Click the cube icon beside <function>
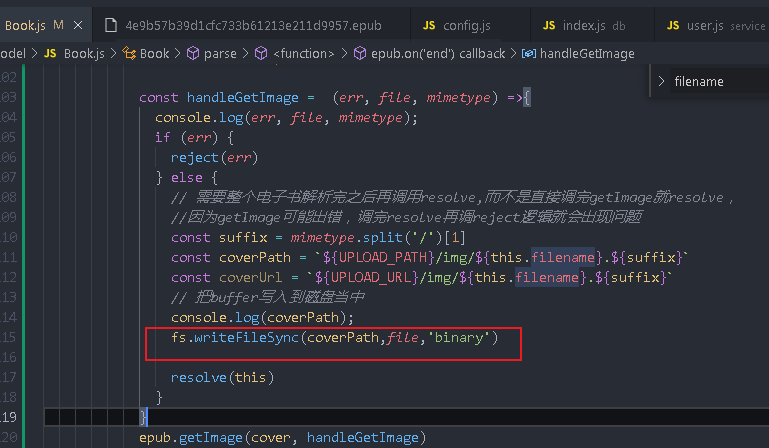The height and width of the screenshot is (448, 769). 261,53
